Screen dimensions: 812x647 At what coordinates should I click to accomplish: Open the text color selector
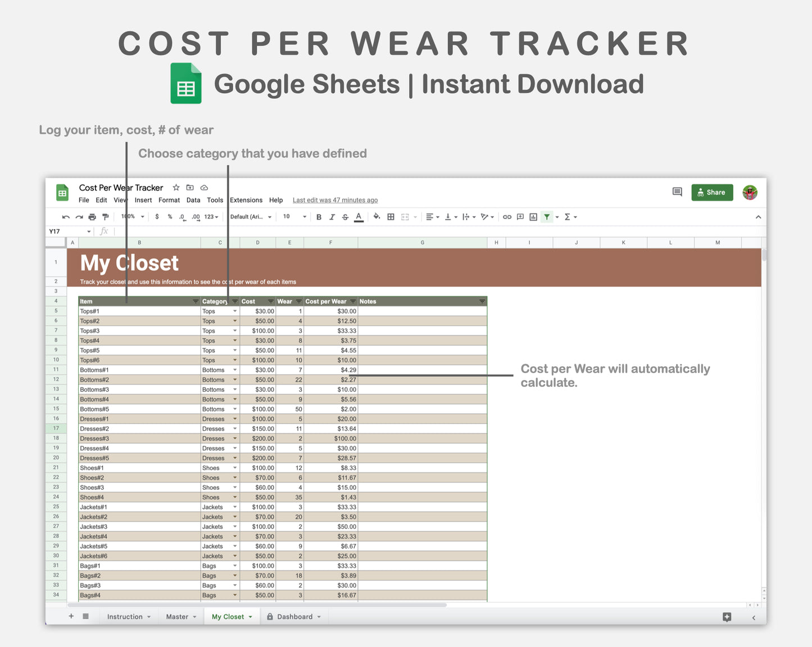point(359,217)
